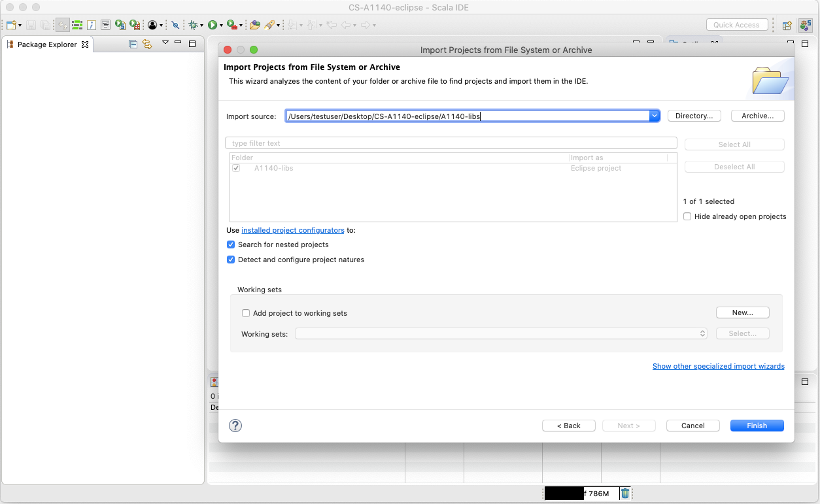Toggle Link with Editor in Package Explorer
This screenshot has height=504, width=820.
(x=147, y=44)
